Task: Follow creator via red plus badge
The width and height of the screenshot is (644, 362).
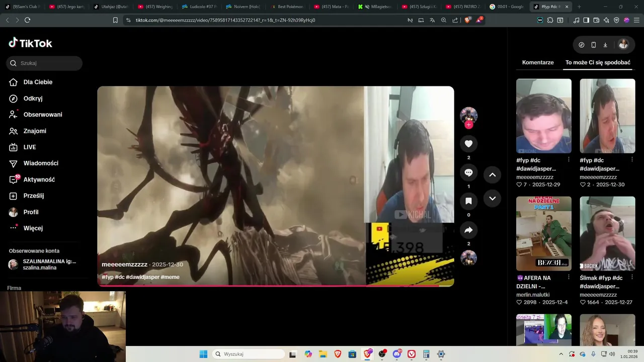Action: click(469, 125)
